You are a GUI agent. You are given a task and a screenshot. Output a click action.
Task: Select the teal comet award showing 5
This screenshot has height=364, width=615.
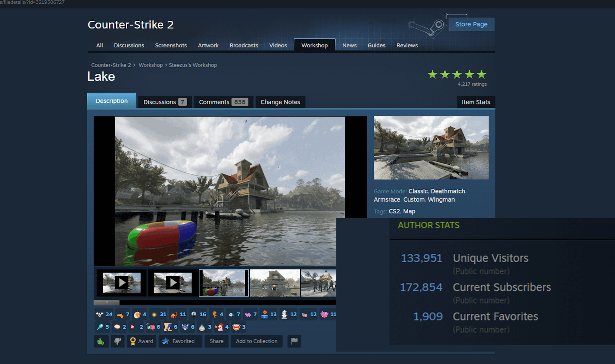(103, 327)
